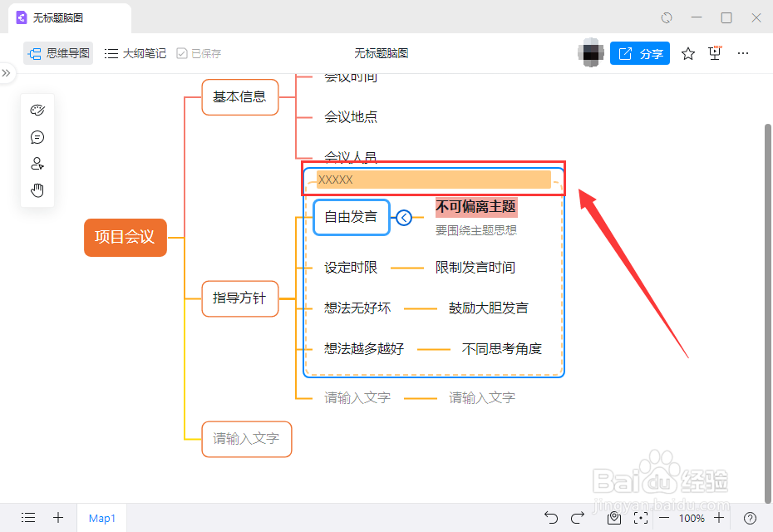Select the collaborator cursor tool
The width and height of the screenshot is (773, 532).
coord(37,163)
